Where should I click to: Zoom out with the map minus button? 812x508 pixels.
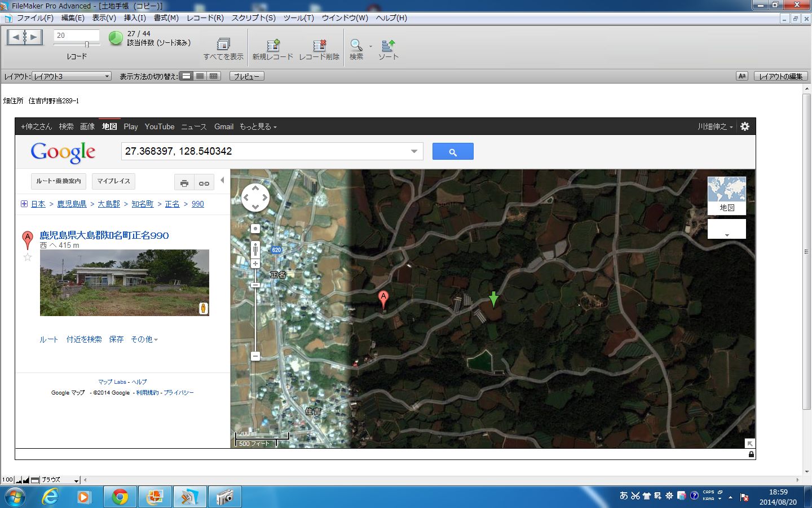pyautogui.click(x=255, y=356)
